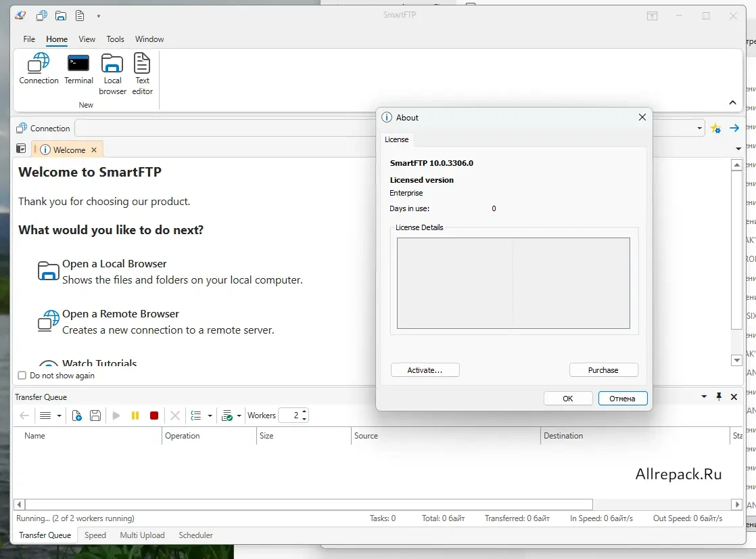Screen dimensions: 756x559
Task: Click the horizontal scrollbar right arrow
Action: coord(736,504)
